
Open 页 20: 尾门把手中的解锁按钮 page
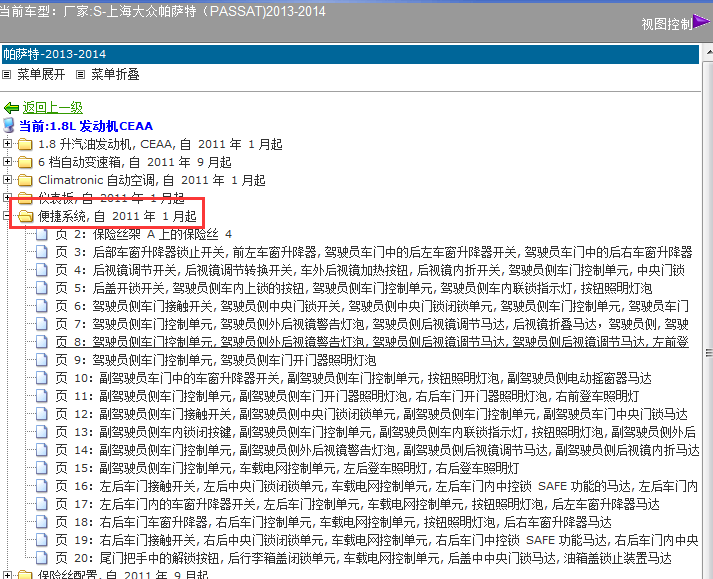tap(363, 558)
